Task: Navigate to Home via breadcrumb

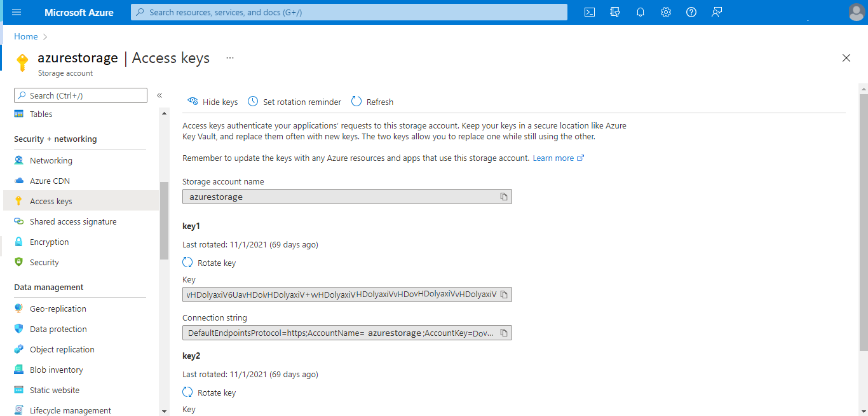Action: click(25, 36)
